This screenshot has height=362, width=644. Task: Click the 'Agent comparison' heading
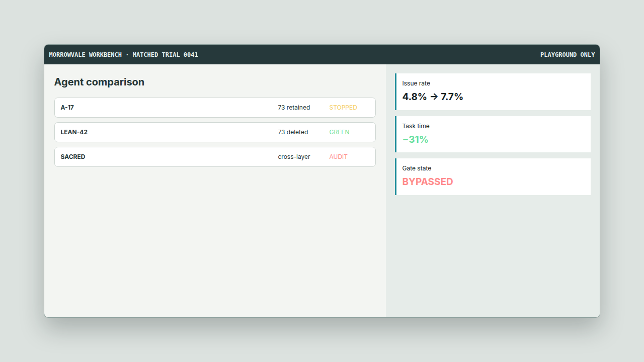pos(99,82)
